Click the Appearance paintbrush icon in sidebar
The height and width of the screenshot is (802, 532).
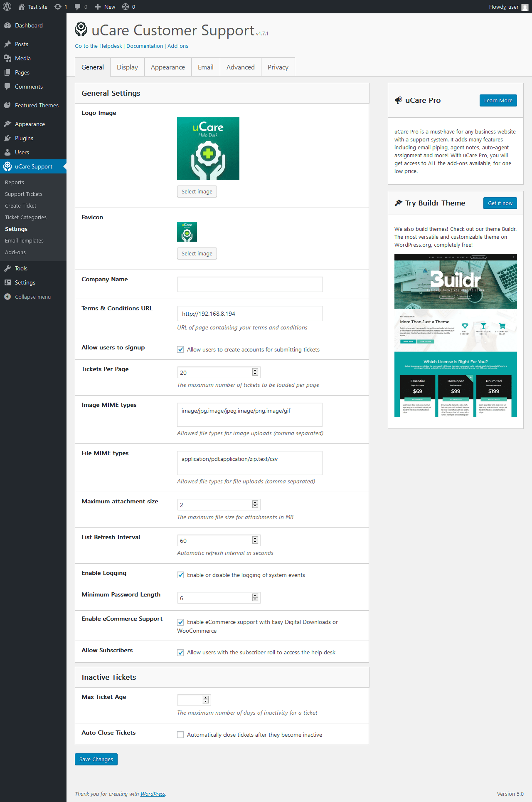tap(7, 124)
